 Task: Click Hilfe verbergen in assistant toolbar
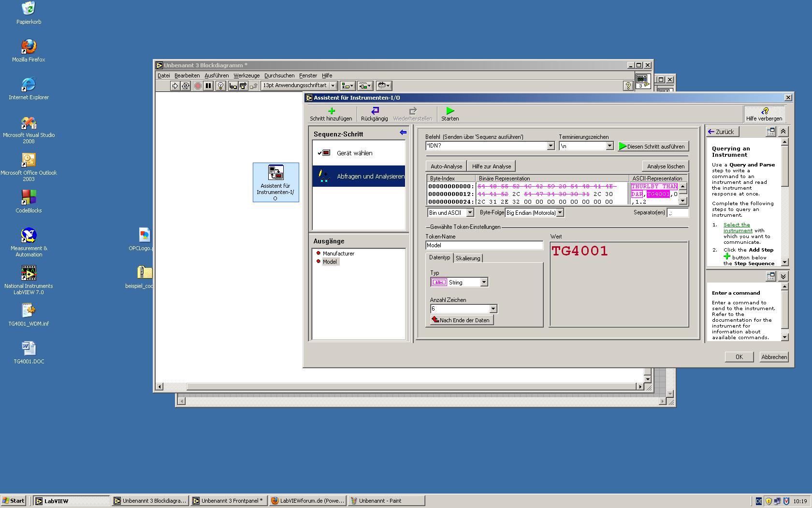pyautogui.click(x=764, y=114)
